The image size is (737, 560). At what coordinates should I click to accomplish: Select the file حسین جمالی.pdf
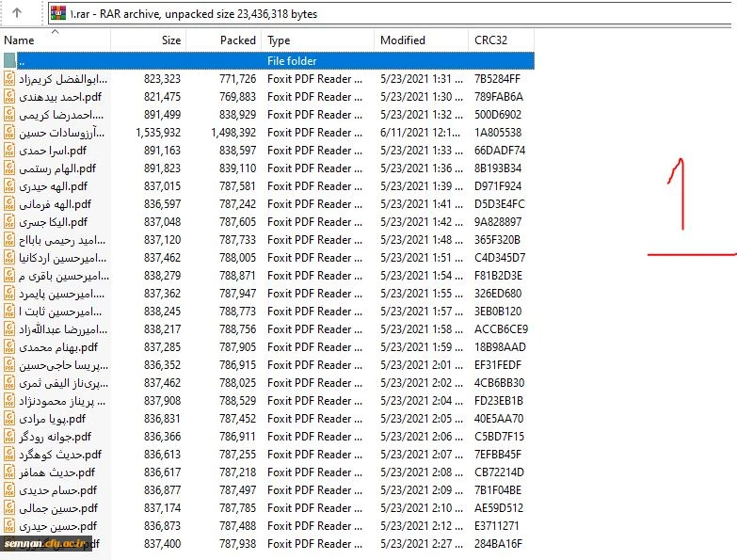(56, 508)
